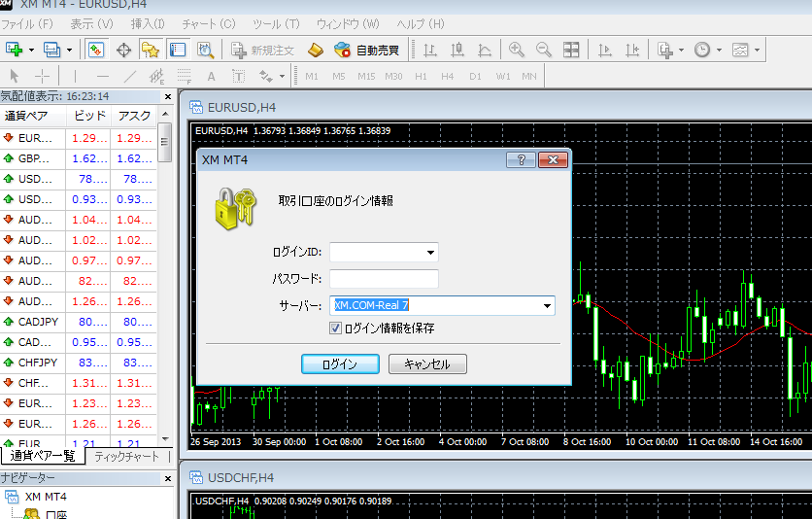Select the text label T tool
This screenshot has height=519, width=812.
click(238, 76)
